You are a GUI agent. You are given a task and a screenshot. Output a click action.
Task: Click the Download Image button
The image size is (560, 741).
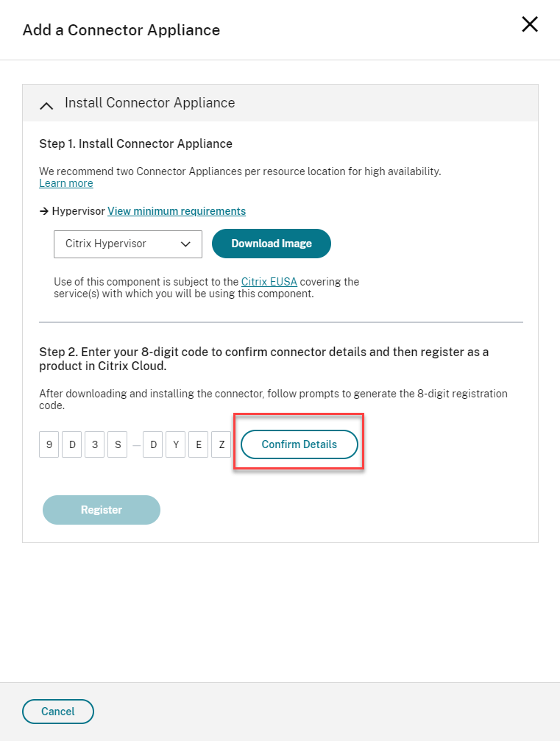click(272, 244)
